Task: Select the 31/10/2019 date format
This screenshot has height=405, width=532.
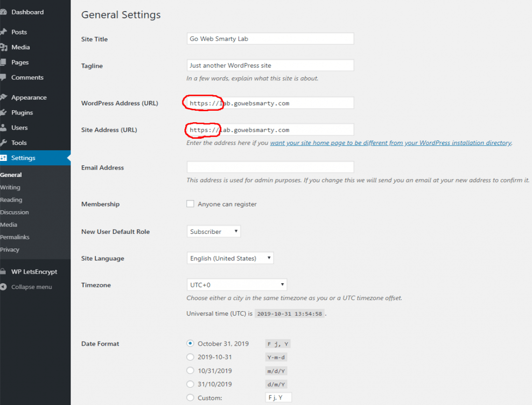Action: click(191, 384)
